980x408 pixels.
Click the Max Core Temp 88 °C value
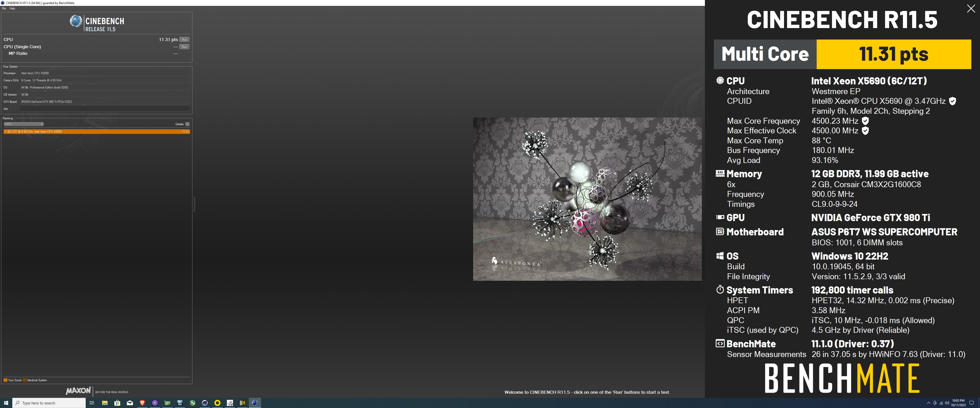pos(821,141)
